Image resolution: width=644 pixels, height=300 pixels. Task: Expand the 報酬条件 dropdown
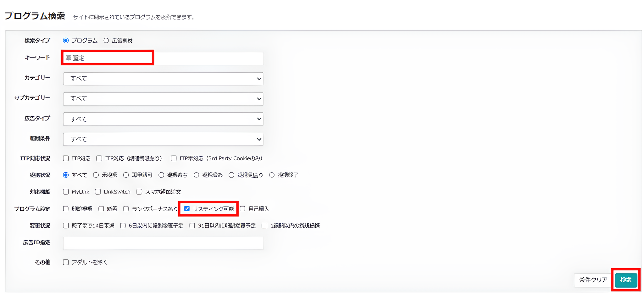pyautogui.click(x=163, y=139)
